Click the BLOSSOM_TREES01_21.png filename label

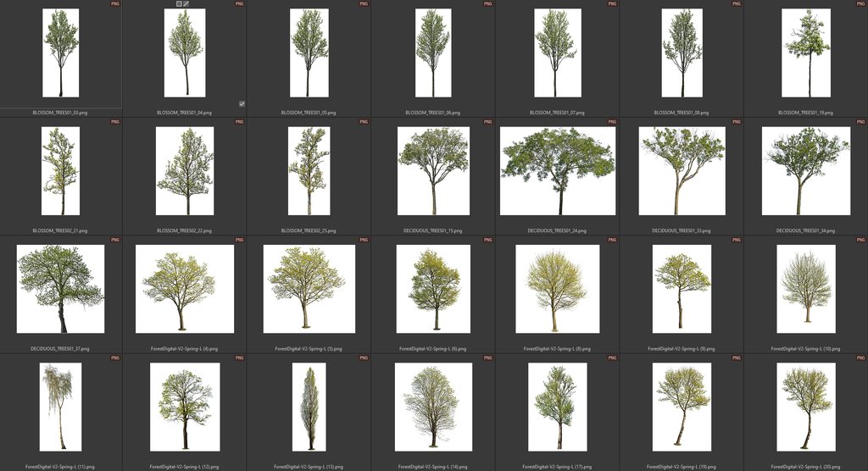[x=60, y=230]
